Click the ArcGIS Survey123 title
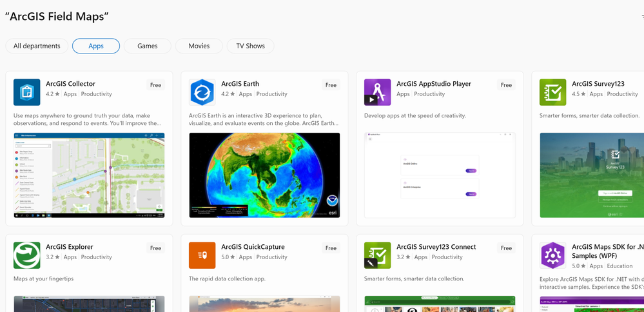The width and height of the screenshot is (644, 312). [x=598, y=84]
